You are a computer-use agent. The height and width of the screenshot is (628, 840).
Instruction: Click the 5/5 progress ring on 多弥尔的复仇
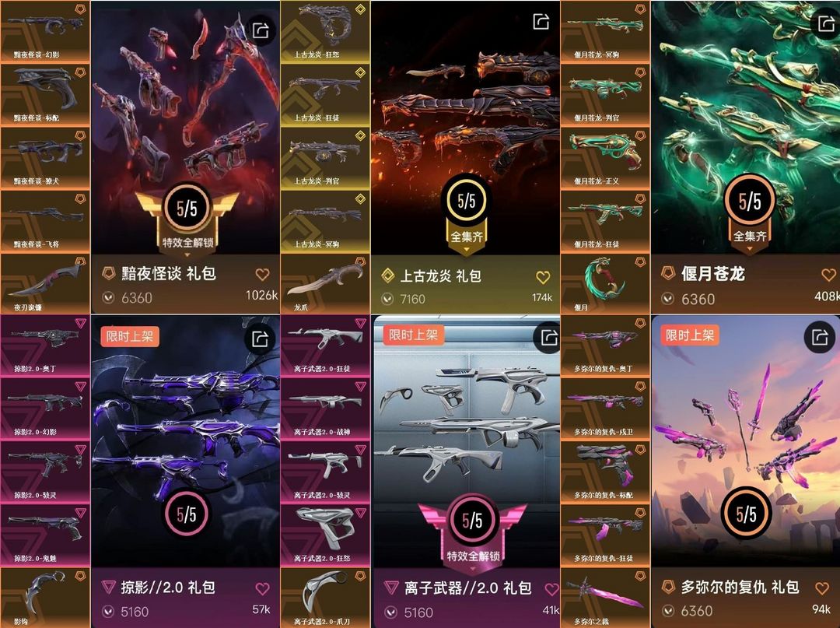click(x=746, y=514)
